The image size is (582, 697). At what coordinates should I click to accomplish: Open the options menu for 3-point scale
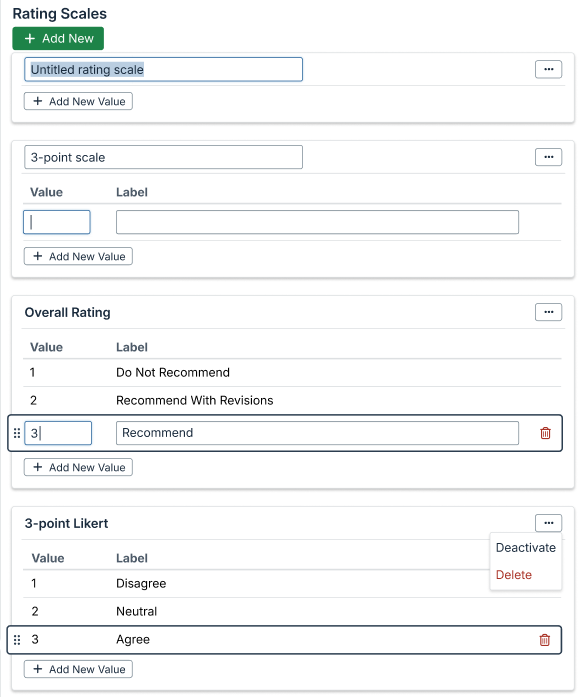point(548,157)
